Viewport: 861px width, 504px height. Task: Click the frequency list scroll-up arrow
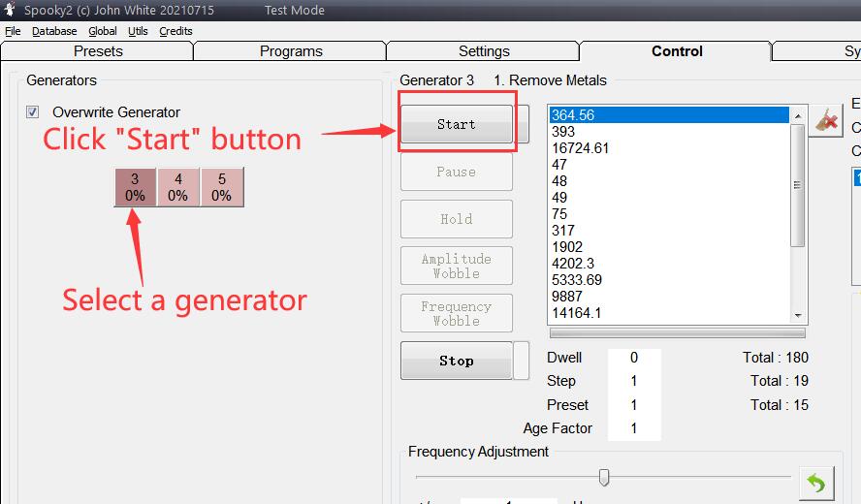799,113
